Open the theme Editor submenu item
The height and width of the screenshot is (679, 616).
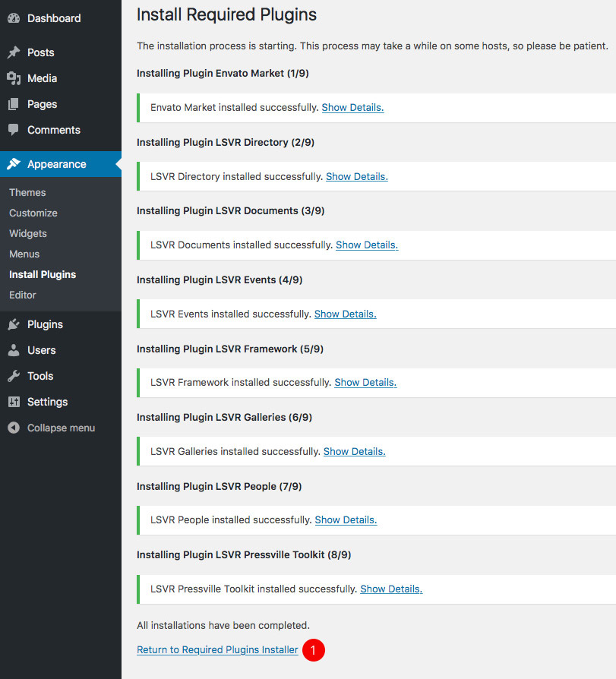coord(23,295)
